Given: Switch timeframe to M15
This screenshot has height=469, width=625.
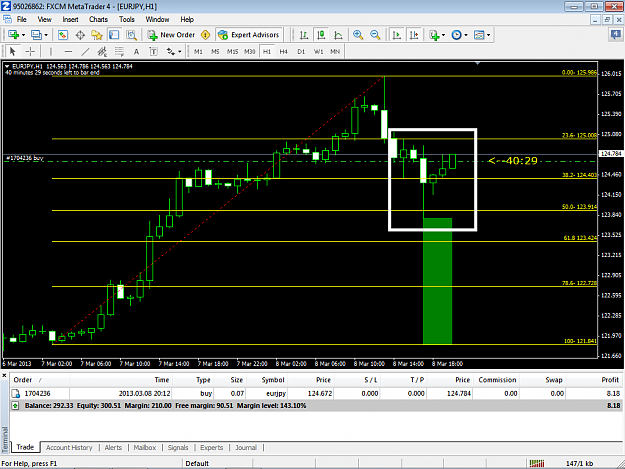Looking at the screenshot, I should click(x=232, y=51).
